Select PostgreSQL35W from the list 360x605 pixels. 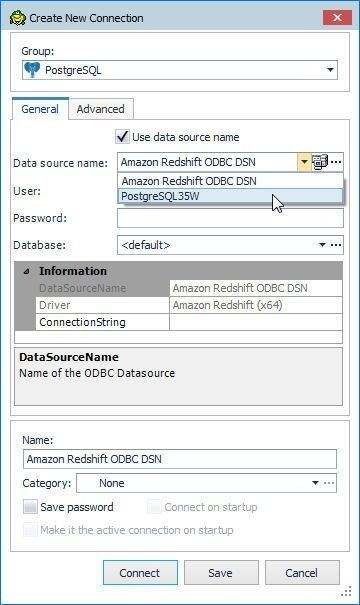tap(230, 196)
